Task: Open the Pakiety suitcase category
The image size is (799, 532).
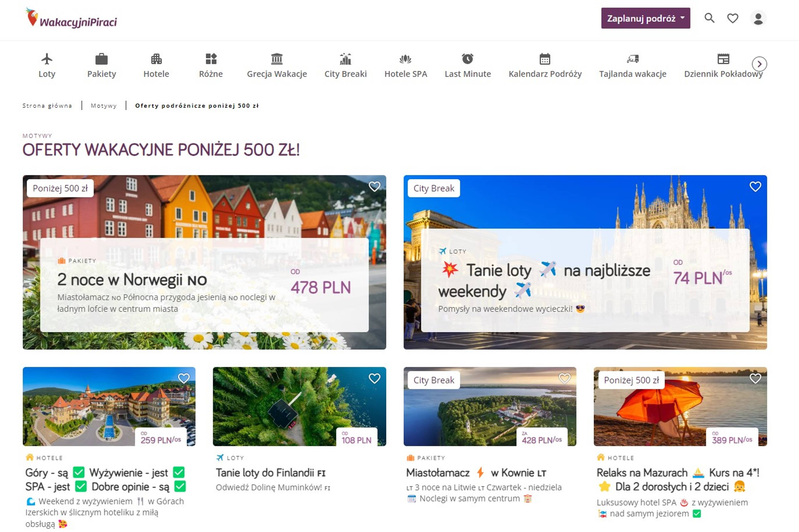Action: point(102,59)
